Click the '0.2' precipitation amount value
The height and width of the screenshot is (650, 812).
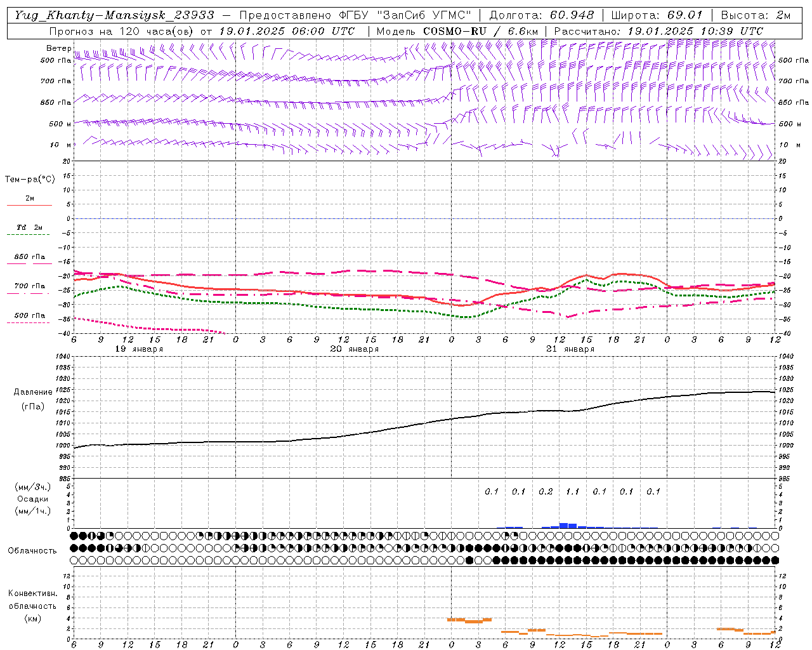pyautogui.click(x=546, y=491)
